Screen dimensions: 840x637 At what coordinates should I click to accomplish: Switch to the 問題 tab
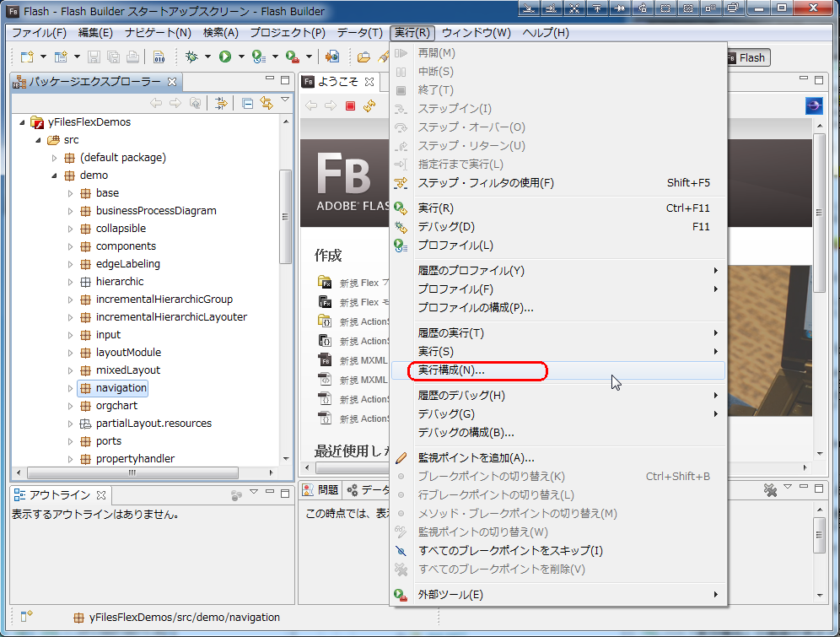(x=320, y=489)
